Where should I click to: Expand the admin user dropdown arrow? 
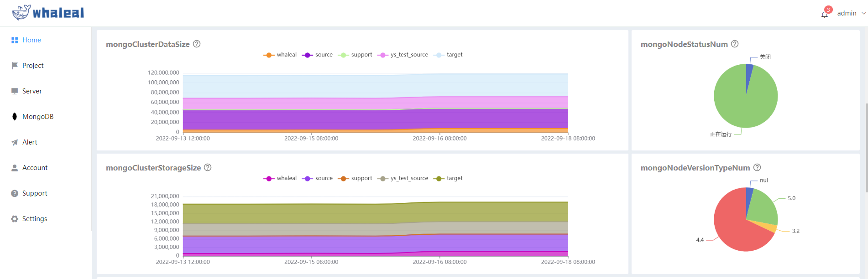click(863, 13)
